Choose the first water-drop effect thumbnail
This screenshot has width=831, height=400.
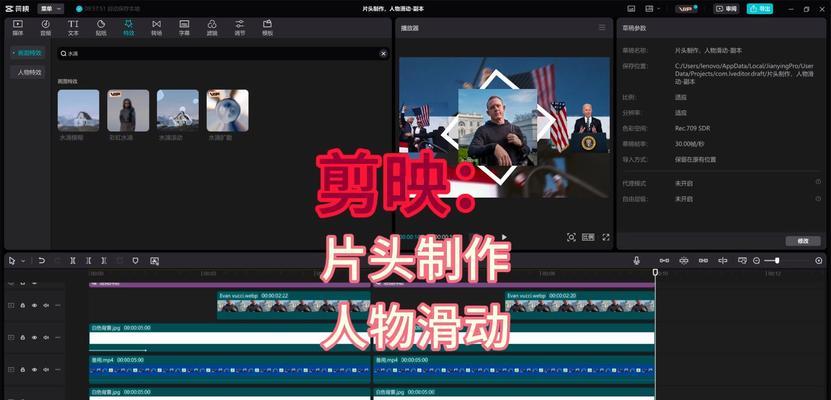[78, 110]
